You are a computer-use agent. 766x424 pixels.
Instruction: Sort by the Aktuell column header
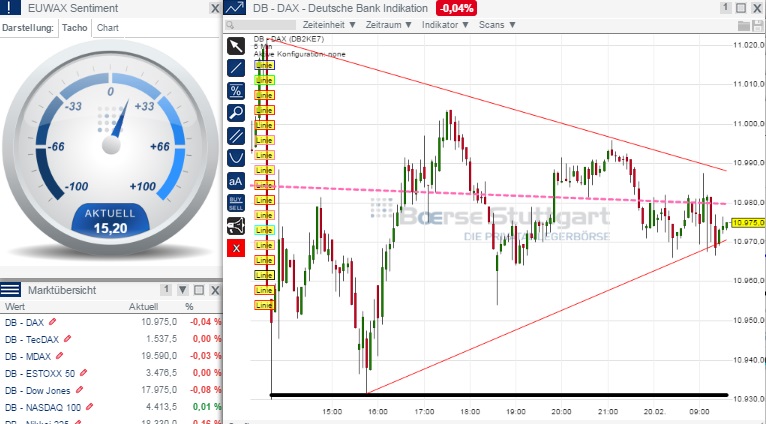coord(143,307)
